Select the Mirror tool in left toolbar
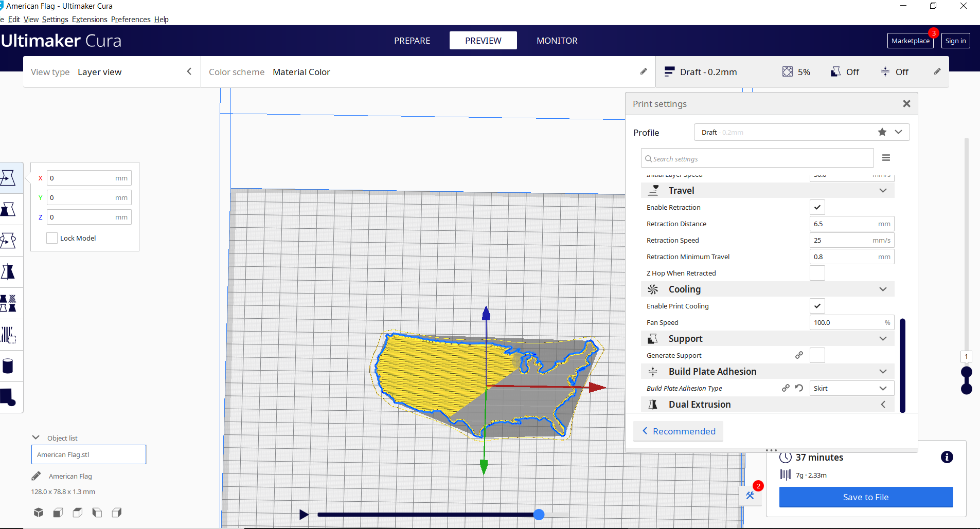The image size is (980, 529). (8, 272)
